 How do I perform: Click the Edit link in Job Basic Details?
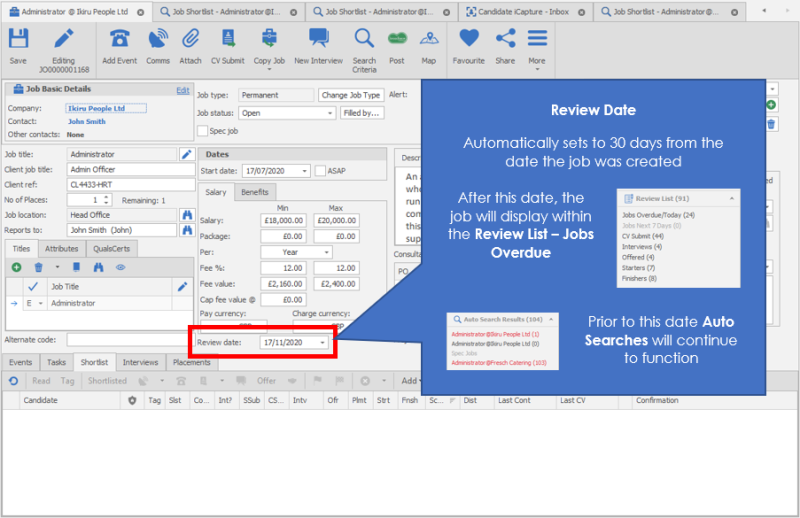pos(182,90)
